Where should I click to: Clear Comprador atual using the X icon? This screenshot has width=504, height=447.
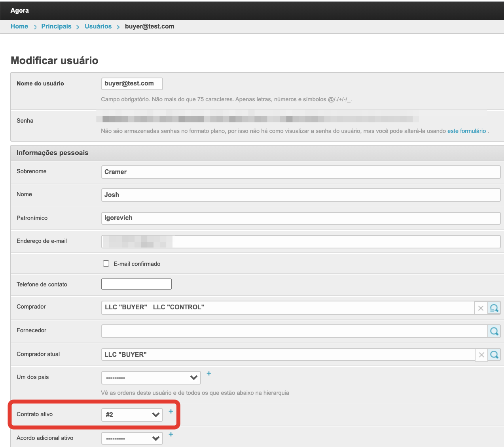[x=481, y=354]
